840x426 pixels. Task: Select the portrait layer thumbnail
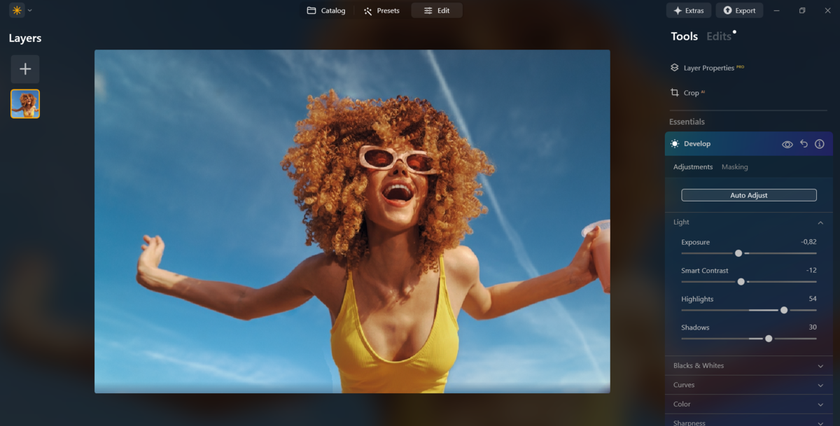[25, 104]
